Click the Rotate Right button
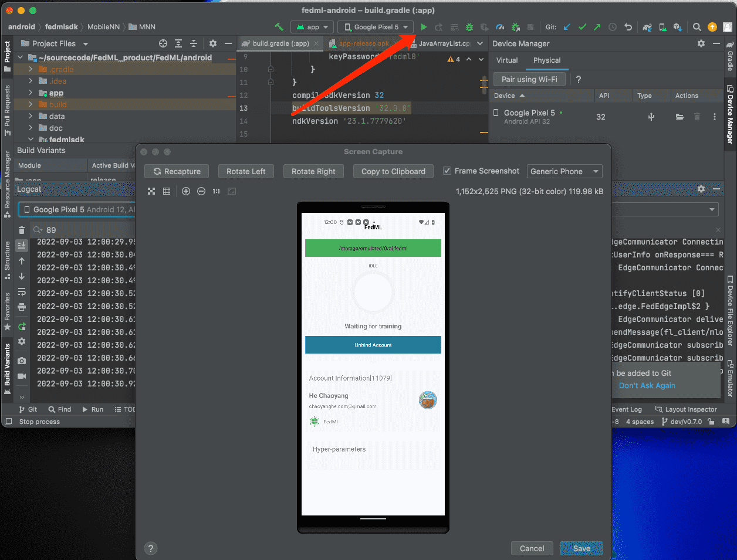This screenshot has height=560, width=737. (313, 171)
